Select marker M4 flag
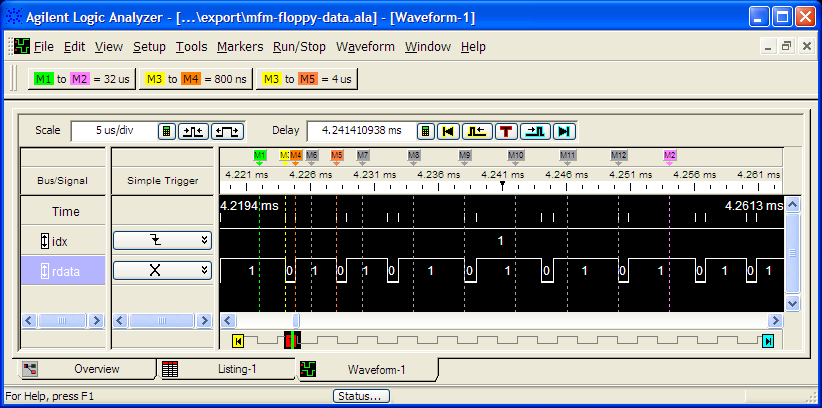Viewport: 822px width, 408px height. (296, 156)
